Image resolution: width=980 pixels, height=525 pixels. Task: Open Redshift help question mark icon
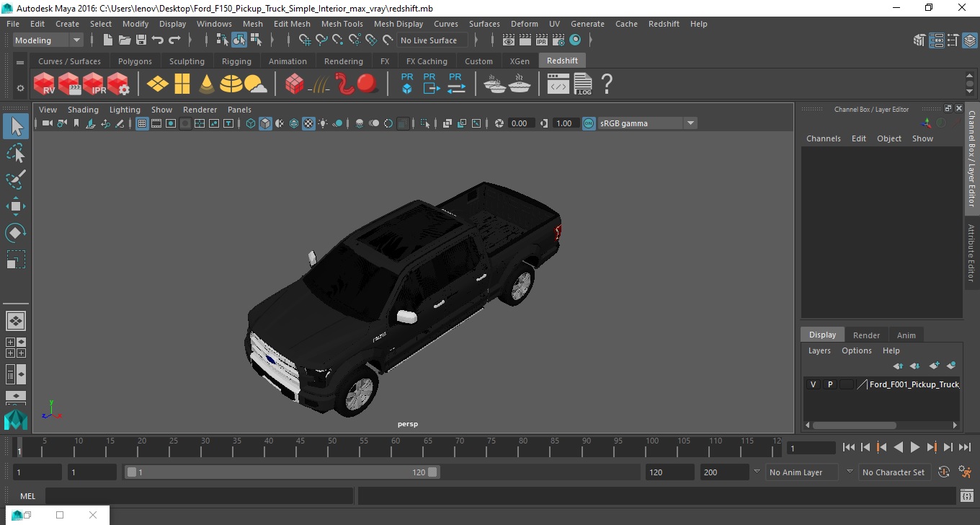(607, 84)
